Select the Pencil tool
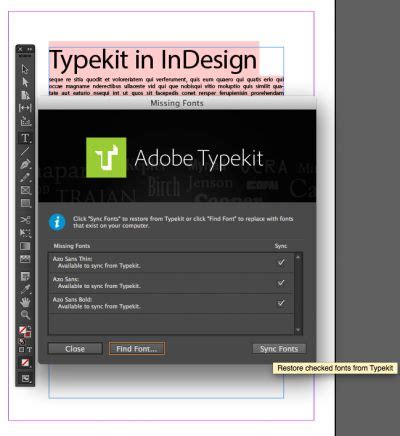This screenshot has width=400, height=436. pyautogui.click(x=25, y=177)
